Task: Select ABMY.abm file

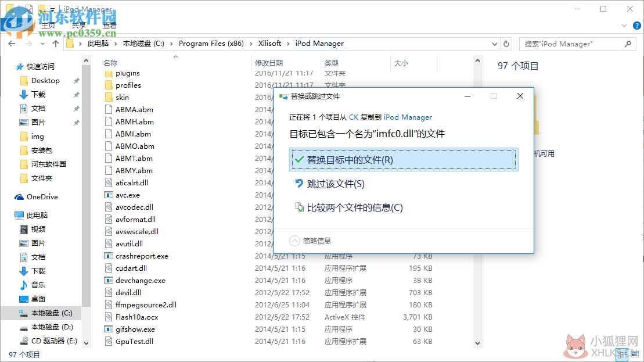Action: (134, 170)
